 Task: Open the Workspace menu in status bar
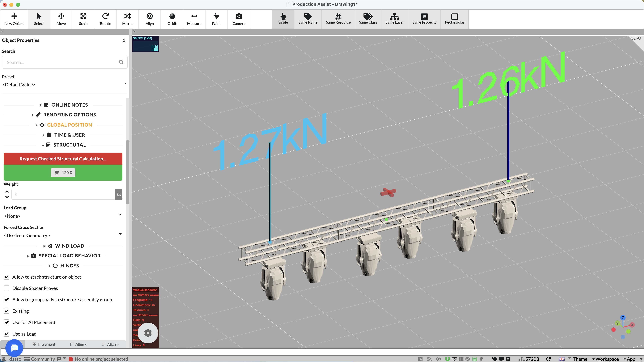click(607, 359)
